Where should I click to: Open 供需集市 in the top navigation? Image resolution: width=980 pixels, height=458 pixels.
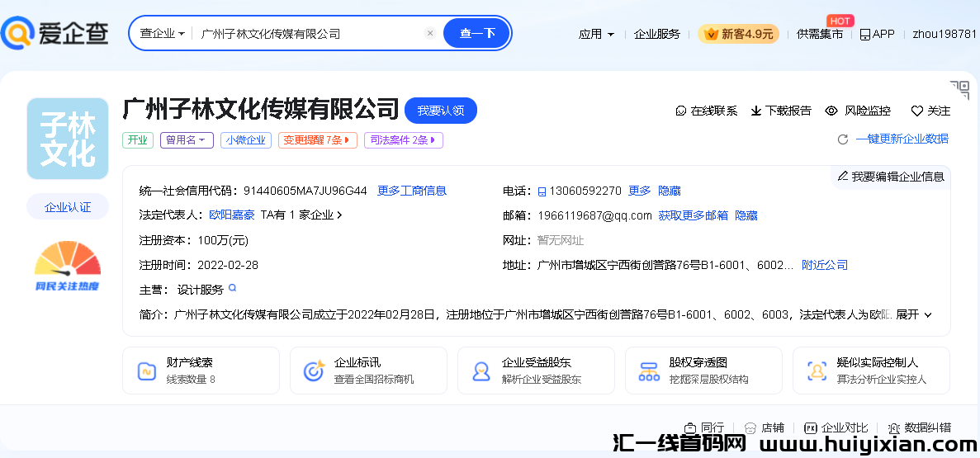(819, 34)
